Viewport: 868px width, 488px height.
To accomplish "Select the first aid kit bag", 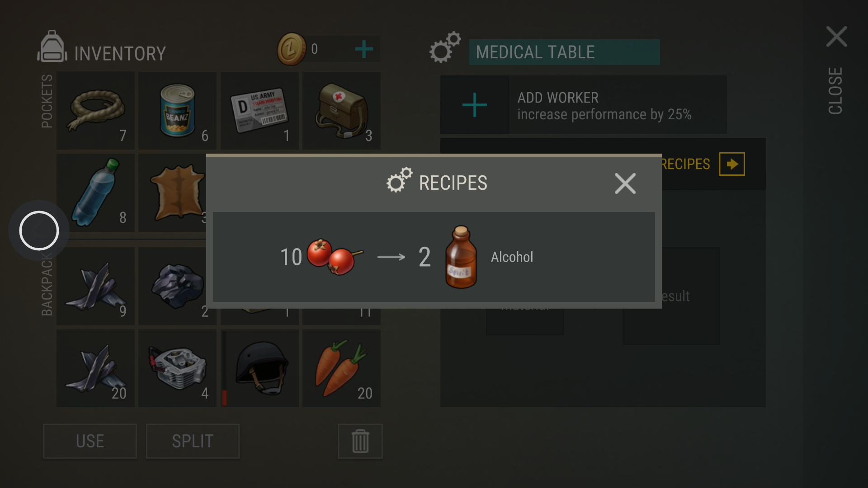I will 341,111.
